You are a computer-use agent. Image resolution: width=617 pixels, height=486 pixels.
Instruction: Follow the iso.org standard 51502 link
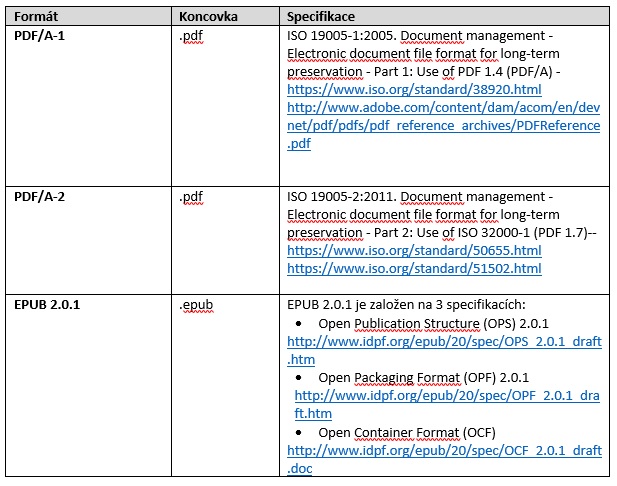tap(413, 269)
